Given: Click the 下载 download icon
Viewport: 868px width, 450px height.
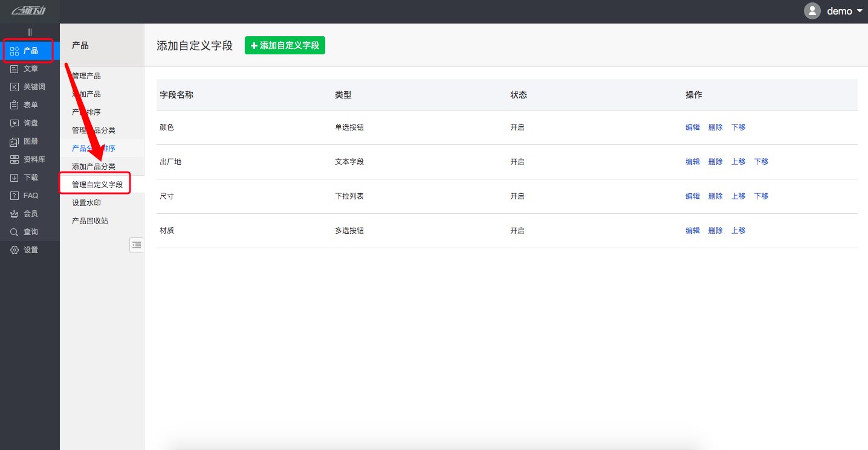Looking at the screenshot, I should (15, 178).
